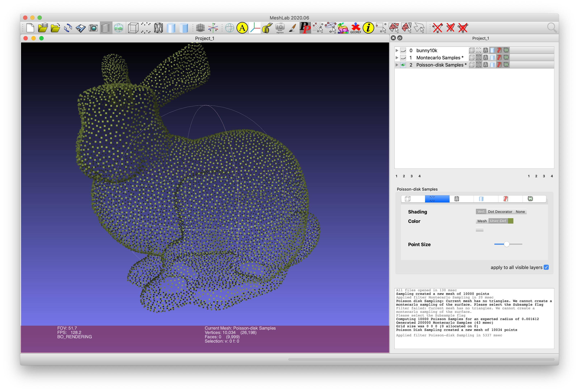Set shading to Dot Decorator
The width and height of the screenshot is (579, 392).
coord(500,212)
